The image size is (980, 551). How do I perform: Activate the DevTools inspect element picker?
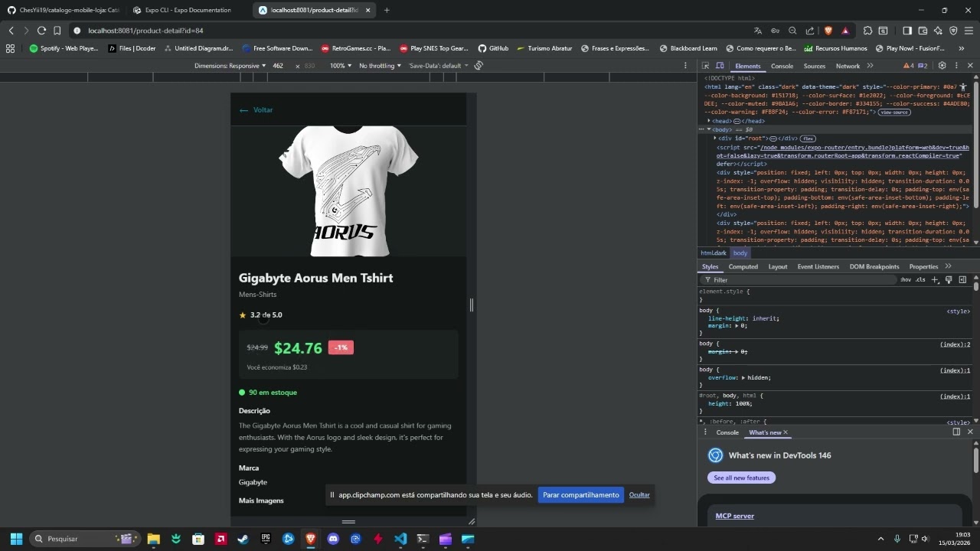point(706,66)
